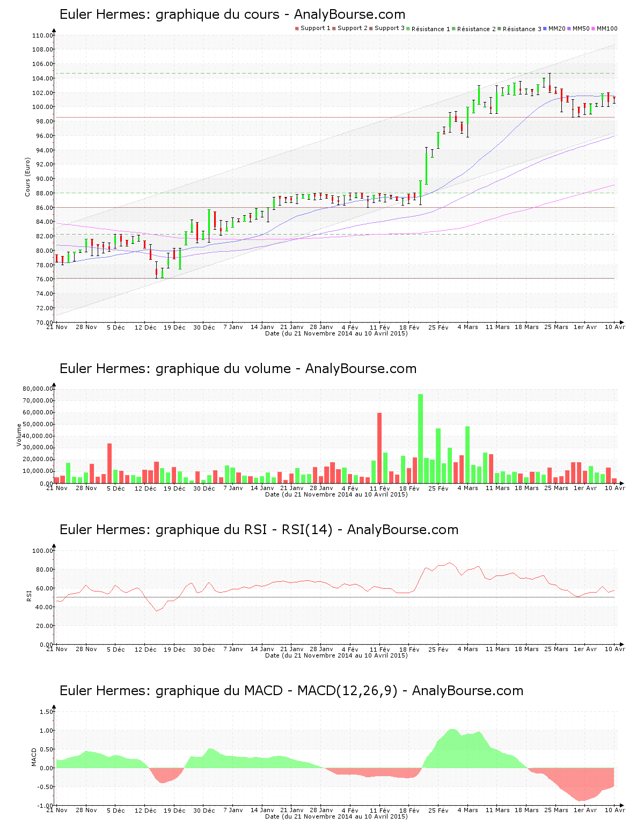
Task: Click the '7 Janv' date under the volume chart
Action: pos(233,488)
